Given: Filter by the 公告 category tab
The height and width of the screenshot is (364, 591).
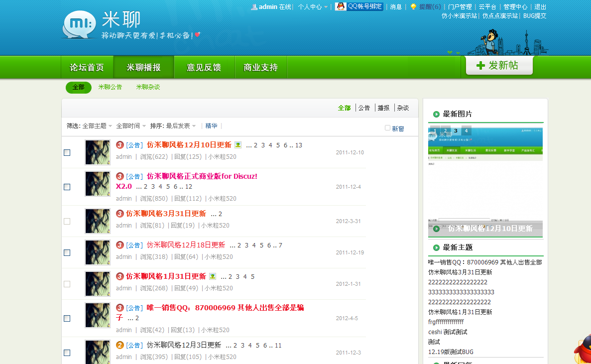Looking at the screenshot, I should (x=364, y=108).
